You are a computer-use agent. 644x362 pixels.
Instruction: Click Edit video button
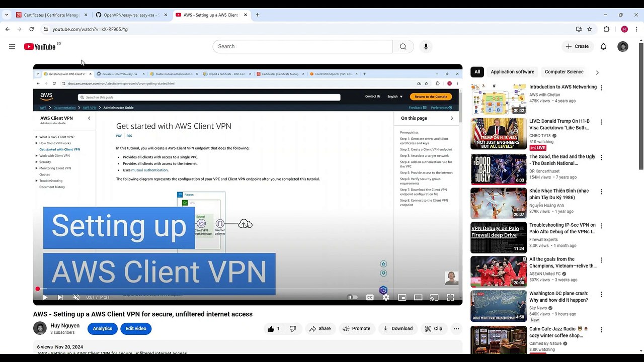tap(136, 329)
